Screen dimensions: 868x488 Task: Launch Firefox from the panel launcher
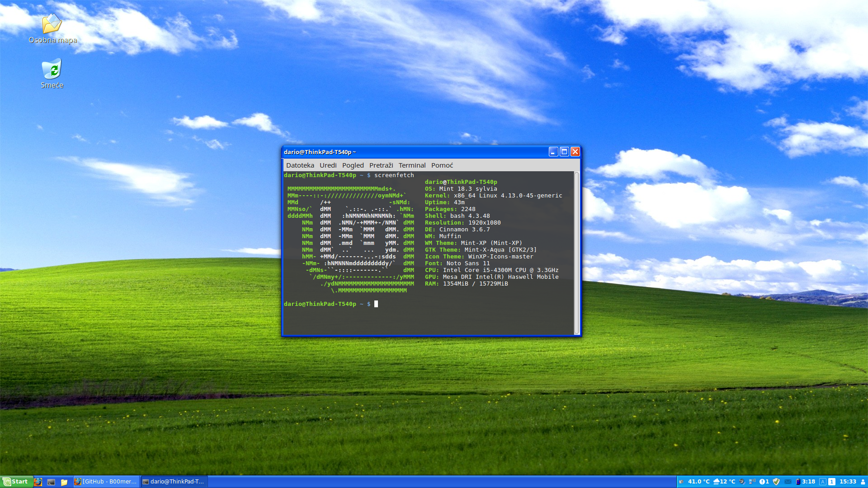click(38, 482)
